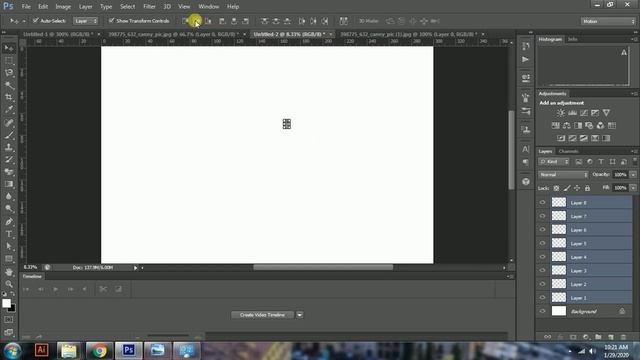Viewport: 640px width, 360px height.
Task: Select the Layer 4 row
Action: point(584,257)
